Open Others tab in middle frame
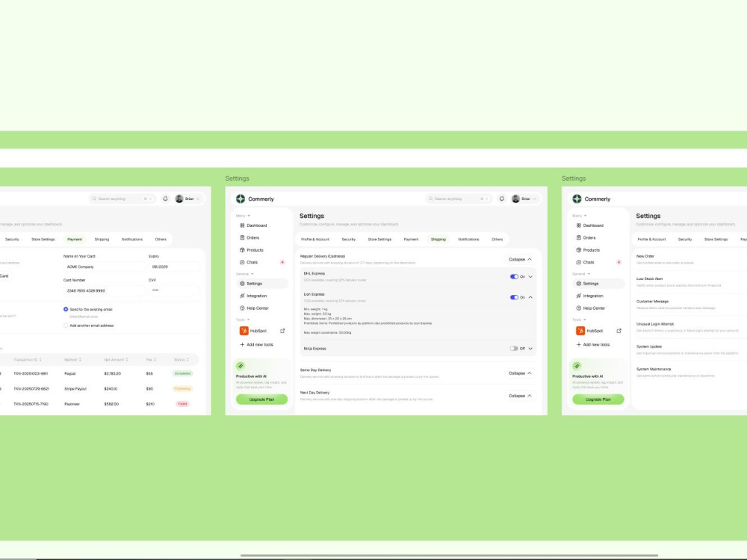This screenshot has height=560, width=747. point(497,239)
